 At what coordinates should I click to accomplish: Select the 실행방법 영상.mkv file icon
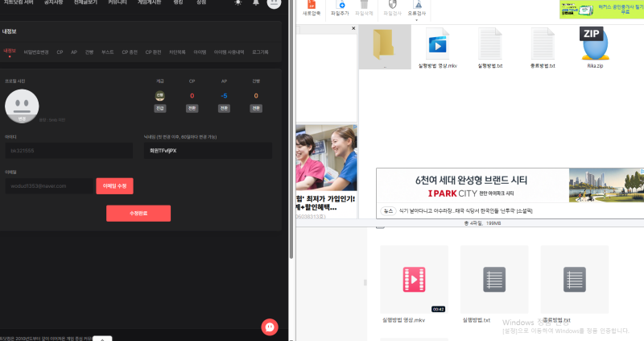click(x=438, y=43)
